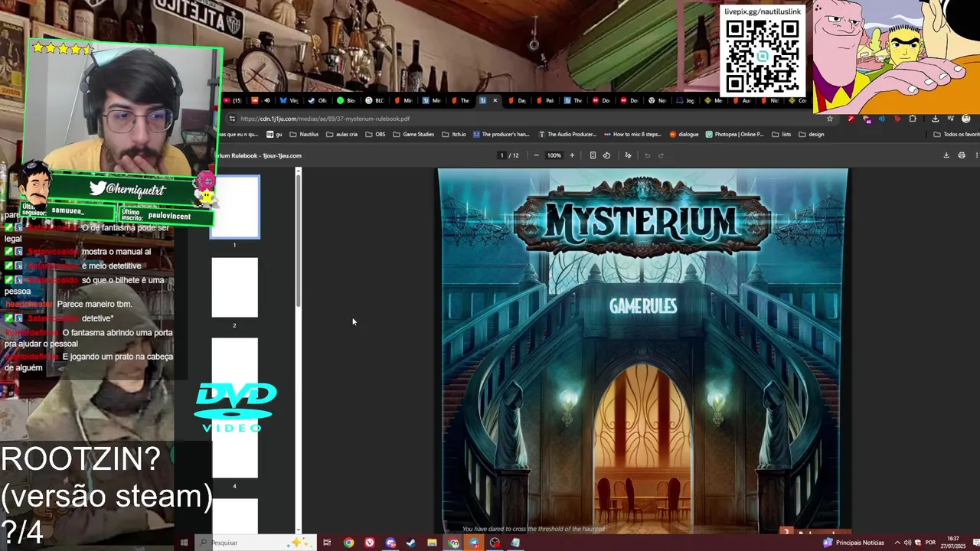The image size is (980, 551).
Task: Open Photopea Online bookmark
Action: point(735,134)
